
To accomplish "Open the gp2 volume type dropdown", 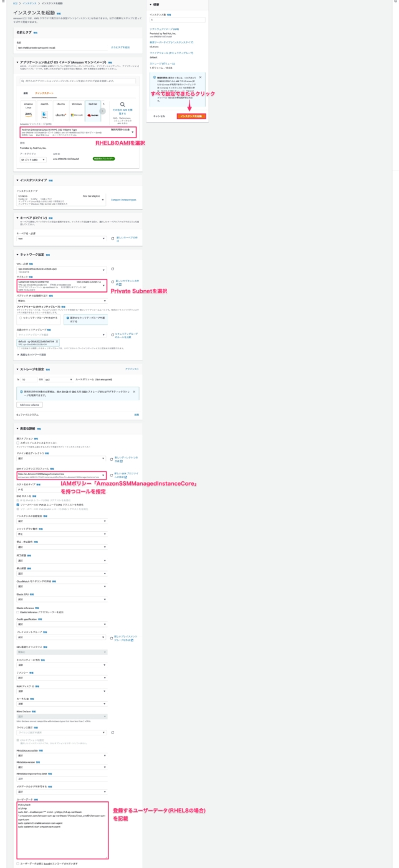I will pyautogui.click(x=59, y=379).
